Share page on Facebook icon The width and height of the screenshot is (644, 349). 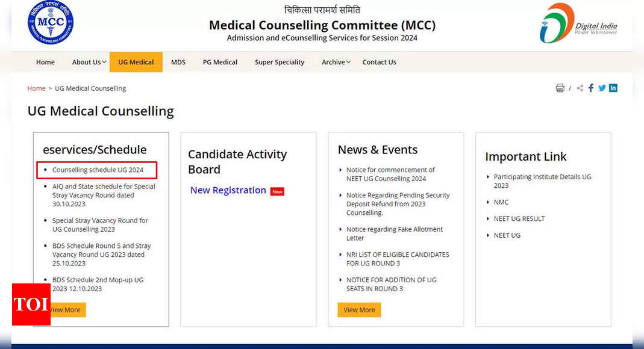pyautogui.click(x=591, y=88)
